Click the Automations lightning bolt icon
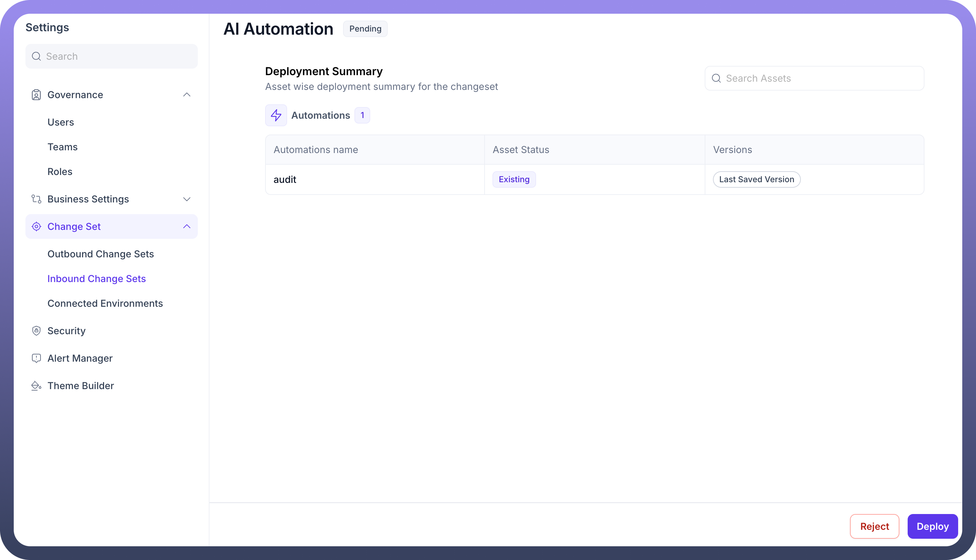976x560 pixels. pos(276,115)
